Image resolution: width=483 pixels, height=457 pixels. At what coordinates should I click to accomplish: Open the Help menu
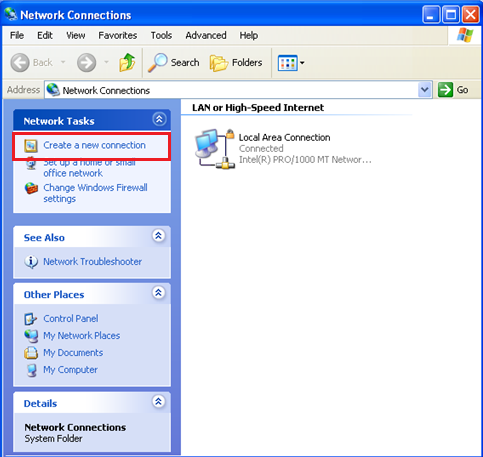[249, 35]
